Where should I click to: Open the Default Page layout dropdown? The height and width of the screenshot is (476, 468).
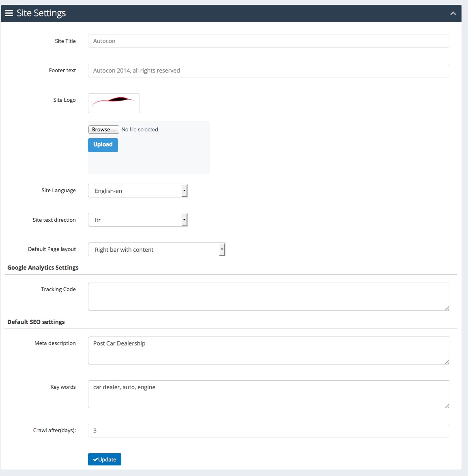pos(157,249)
